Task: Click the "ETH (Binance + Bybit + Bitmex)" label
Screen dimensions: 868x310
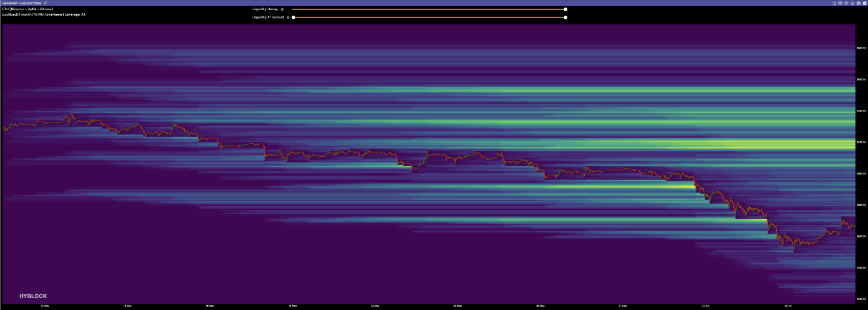Action: 28,9
